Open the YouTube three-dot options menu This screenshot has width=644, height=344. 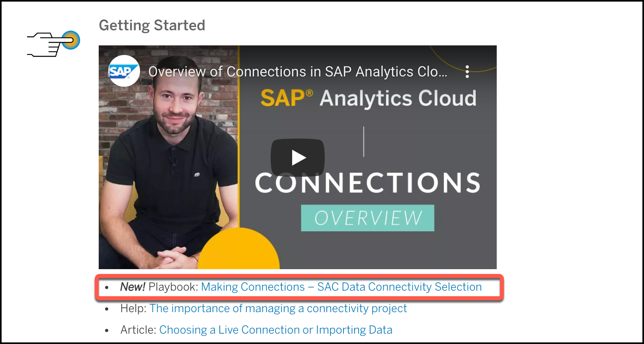[x=467, y=72]
